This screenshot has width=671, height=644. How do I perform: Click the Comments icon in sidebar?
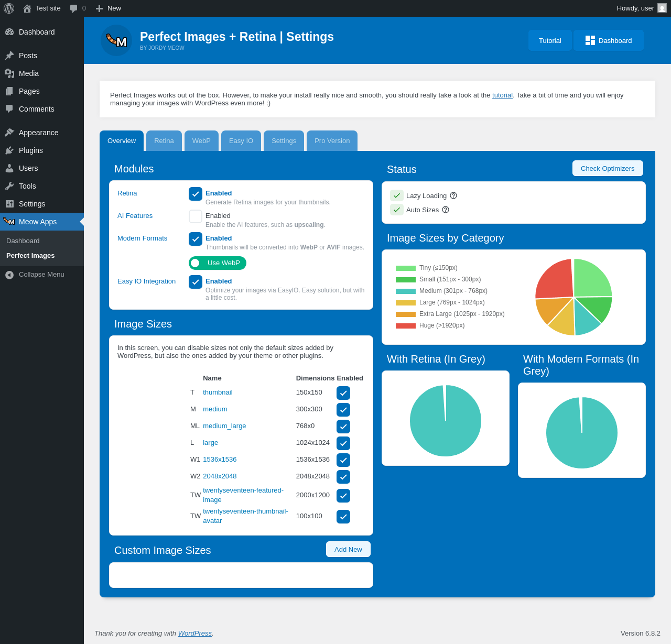[x=9, y=109]
